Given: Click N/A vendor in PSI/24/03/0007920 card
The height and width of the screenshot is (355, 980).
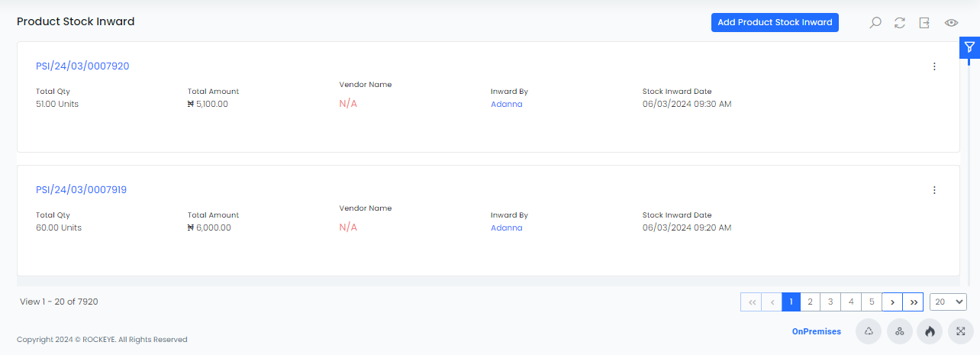Looking at the screenshot, I should (x=348, y=104).
